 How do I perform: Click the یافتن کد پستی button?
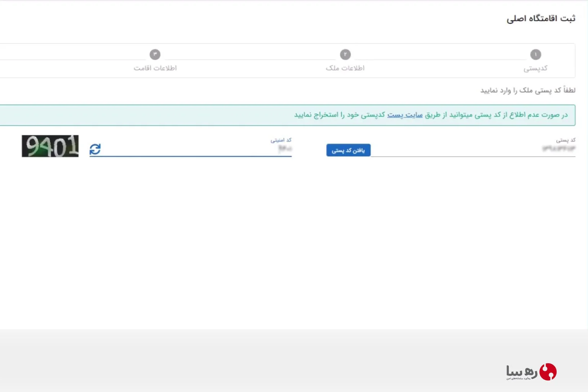pos(348,150)
